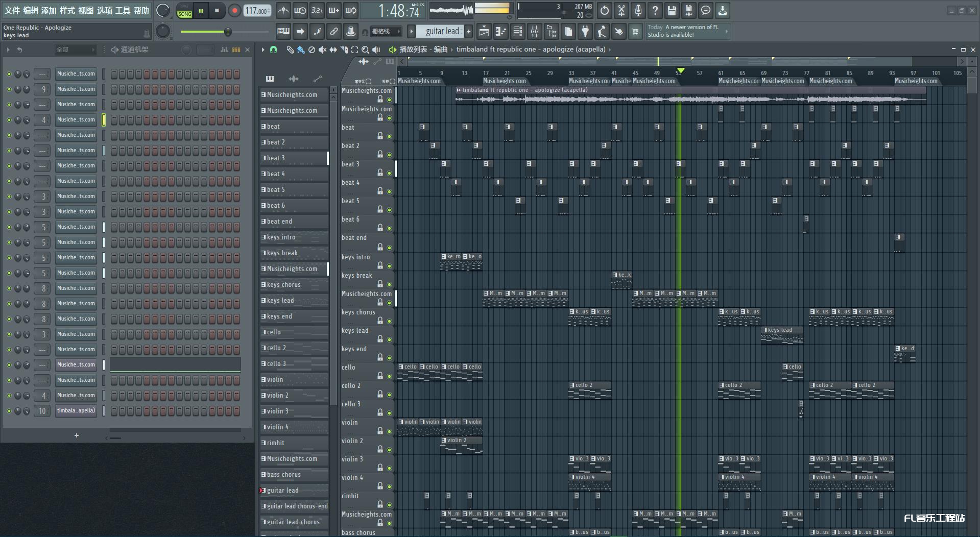
Task: Render audio with the export floppy-wave icon
Action: tap(688, 10)
